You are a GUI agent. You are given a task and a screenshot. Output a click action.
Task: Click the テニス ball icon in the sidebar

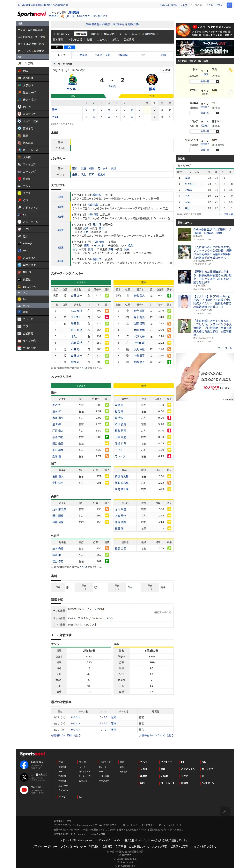[20, 193]
